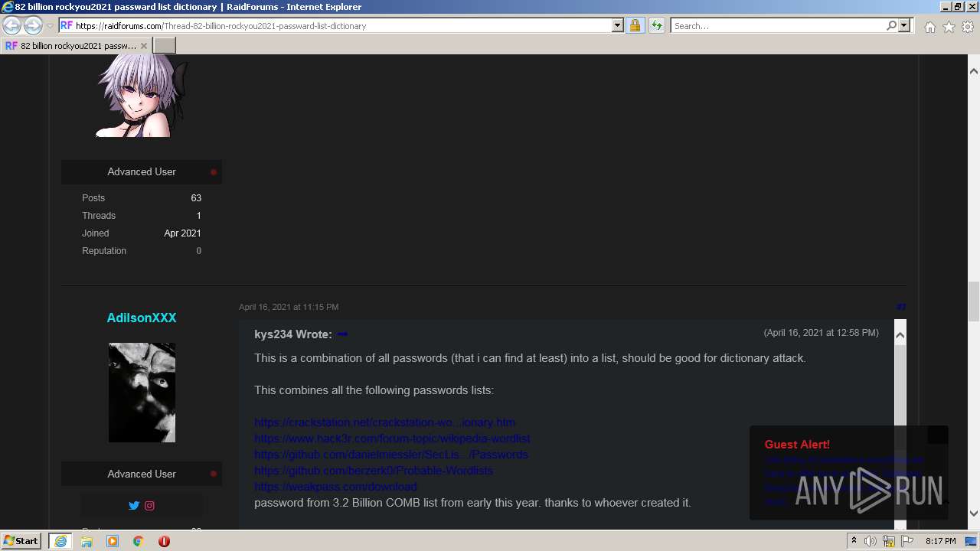
Task: Select the Posts 63 count
Action: [x=196, y=197]
